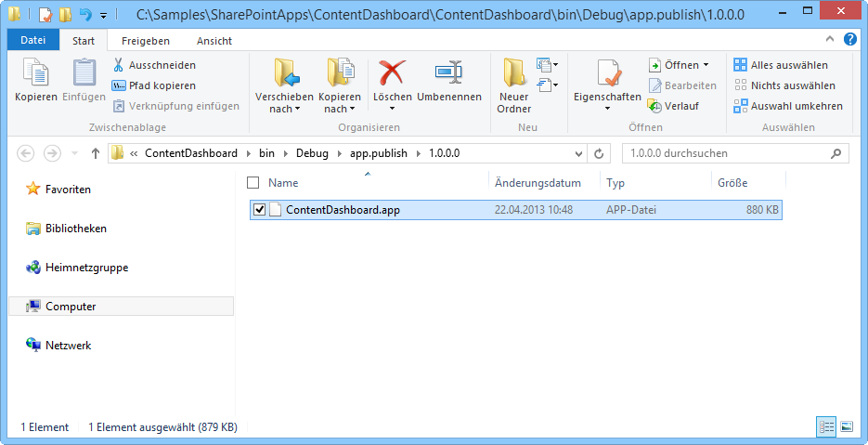The height and width of the screenshot is (445, 868).
Task: Select Computer in the navigation pane
Action: 122,307
